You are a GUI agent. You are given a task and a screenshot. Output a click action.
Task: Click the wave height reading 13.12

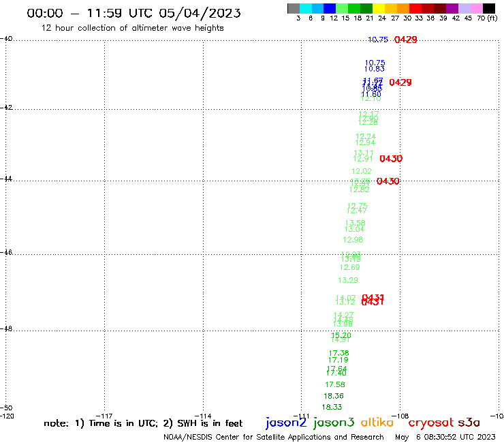pyautogui.click(x=345, y=302)
